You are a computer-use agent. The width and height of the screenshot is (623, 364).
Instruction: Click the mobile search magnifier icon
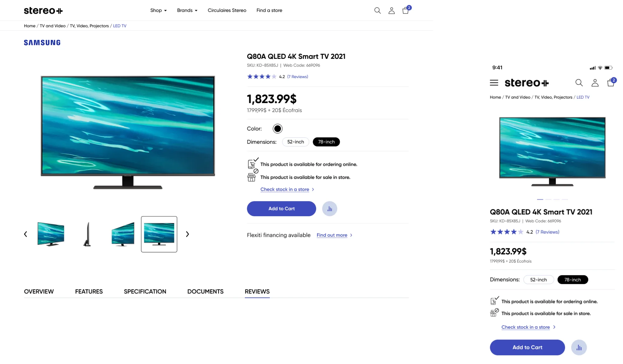pyautogui.click(x=579, y=83)
